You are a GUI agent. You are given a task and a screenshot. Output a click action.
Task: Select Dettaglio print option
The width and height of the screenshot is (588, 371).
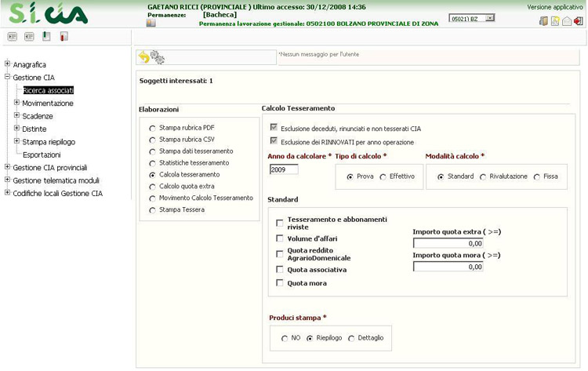click(x=351, y=338)
